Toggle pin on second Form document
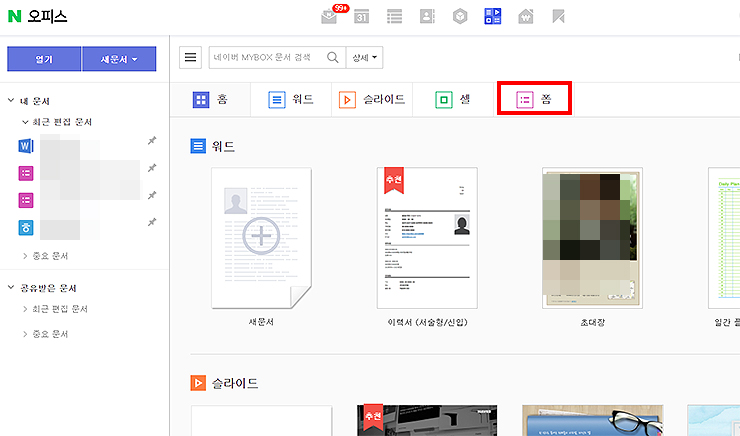This screenshot has height=436, width=740. point(152,195)
